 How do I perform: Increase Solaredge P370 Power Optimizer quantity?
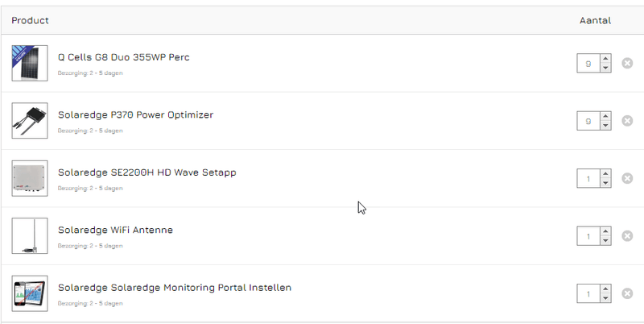click(605, 117)
